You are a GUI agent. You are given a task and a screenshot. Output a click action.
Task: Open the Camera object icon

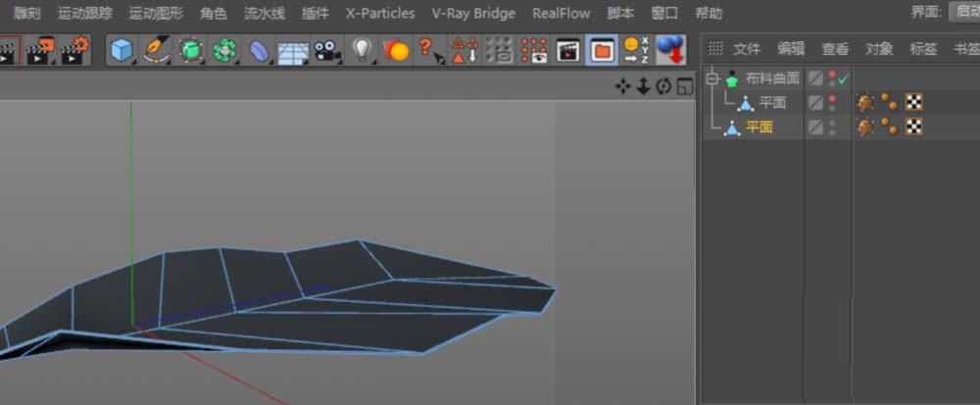coord(327,49)
